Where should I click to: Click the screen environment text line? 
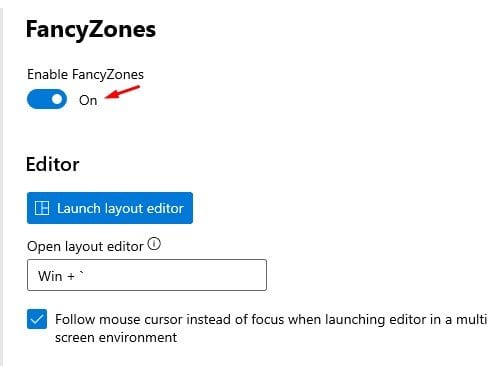116,337
